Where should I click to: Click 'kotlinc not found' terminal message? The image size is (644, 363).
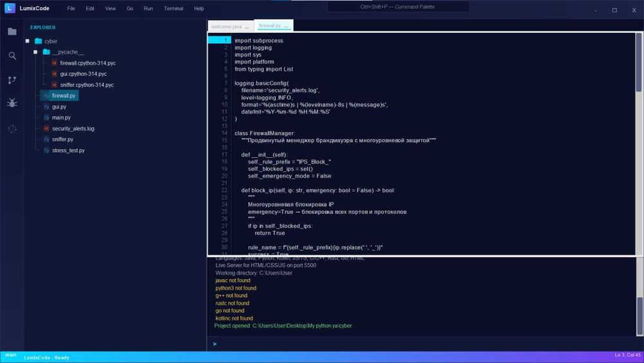[234, 319]
